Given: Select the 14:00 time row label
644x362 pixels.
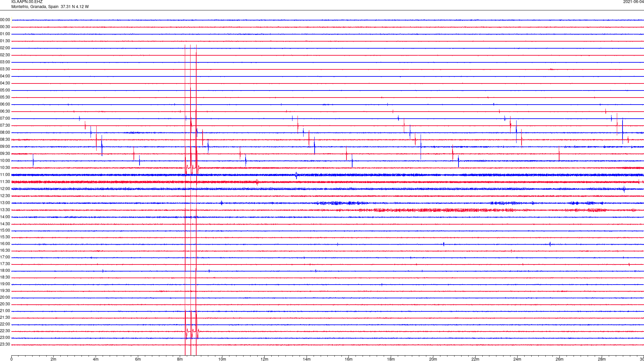Looking at the screenshot, I should click(x=5, y=217).
